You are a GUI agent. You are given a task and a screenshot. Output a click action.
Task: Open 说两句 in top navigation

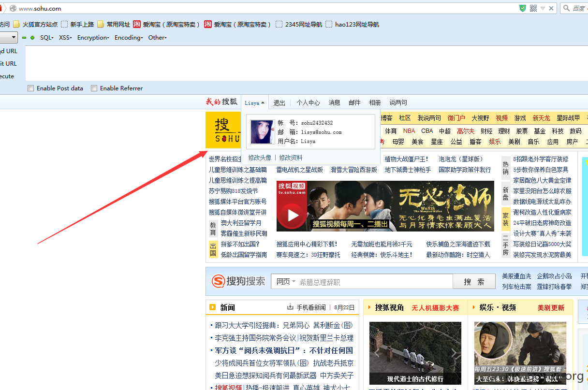(398, 103)
